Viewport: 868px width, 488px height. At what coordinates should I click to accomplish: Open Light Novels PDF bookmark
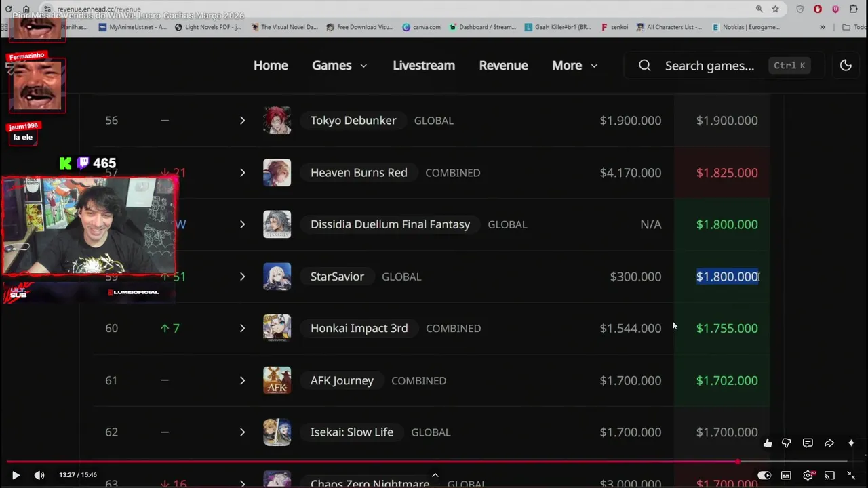208,27
